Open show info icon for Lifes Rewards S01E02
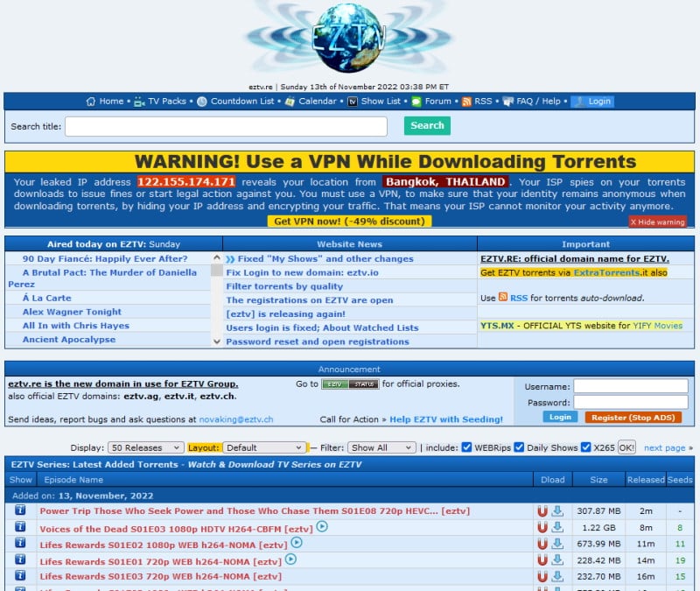The image size is (700, 591). [x=20, y=544]
